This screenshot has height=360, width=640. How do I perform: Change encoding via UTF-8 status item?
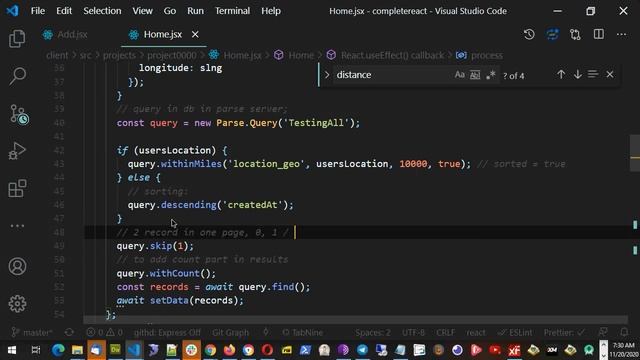[413, 333]
